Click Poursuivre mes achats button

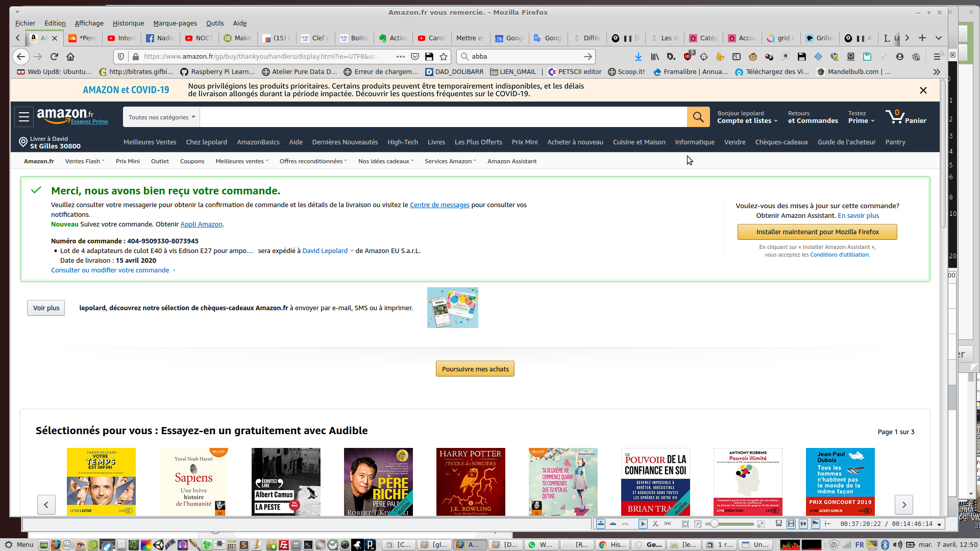click(475, 369)
